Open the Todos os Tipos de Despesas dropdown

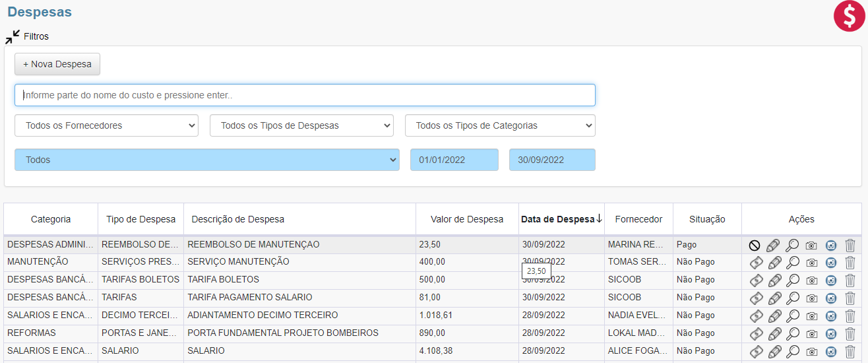click(x=301, y=125)
